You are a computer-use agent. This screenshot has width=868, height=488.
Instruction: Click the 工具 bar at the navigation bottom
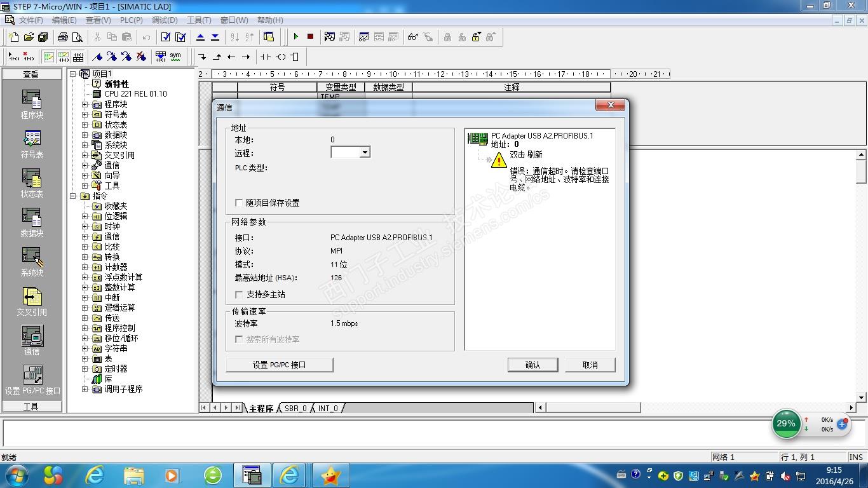click(x=32, y=407)
